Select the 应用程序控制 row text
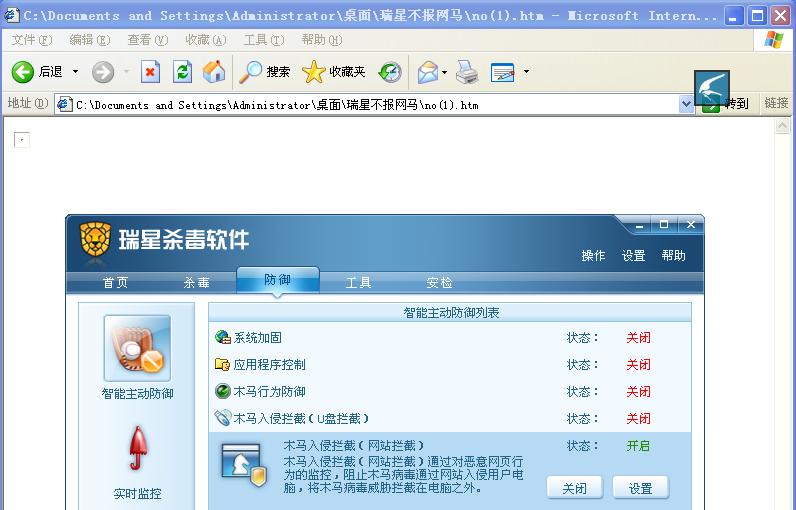796x510 pixels. click(x=270, y=364)
